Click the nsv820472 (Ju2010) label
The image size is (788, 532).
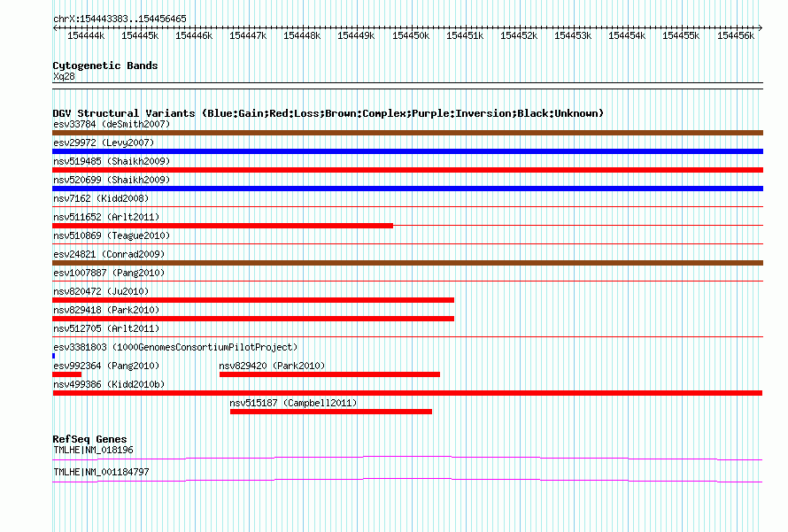pos(101,291)
